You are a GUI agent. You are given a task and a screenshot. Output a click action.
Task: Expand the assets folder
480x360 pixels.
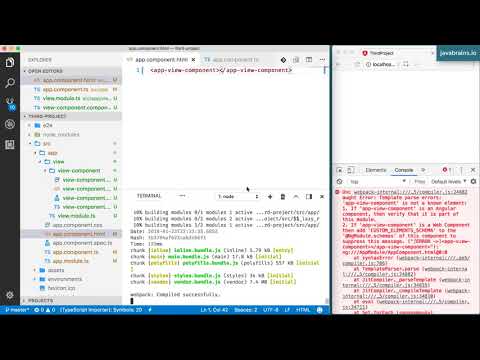[56, 270]
